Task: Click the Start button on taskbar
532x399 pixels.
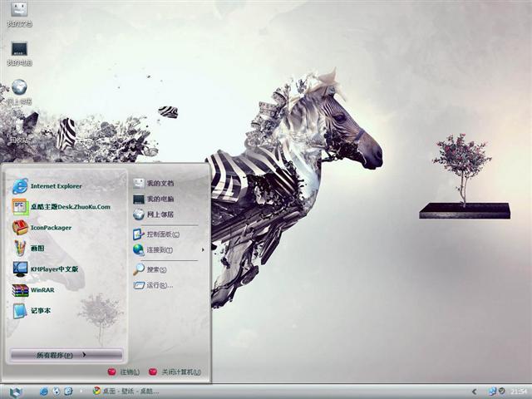Action: click(16, 392)
